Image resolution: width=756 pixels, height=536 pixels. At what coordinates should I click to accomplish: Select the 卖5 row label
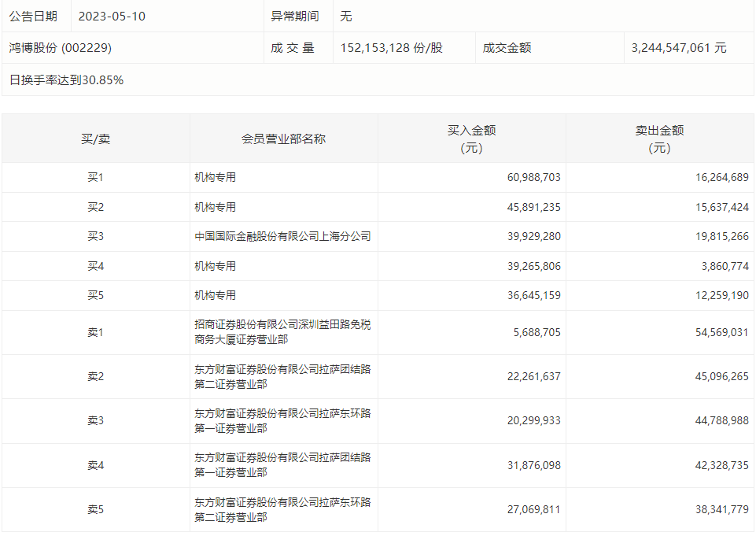[95, 509]
